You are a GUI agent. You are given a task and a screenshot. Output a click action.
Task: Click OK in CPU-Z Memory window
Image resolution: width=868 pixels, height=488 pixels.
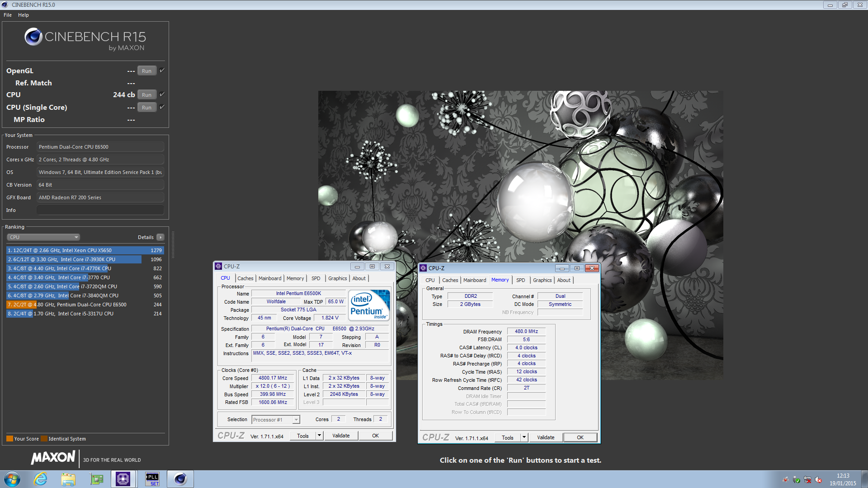(580, 437)
